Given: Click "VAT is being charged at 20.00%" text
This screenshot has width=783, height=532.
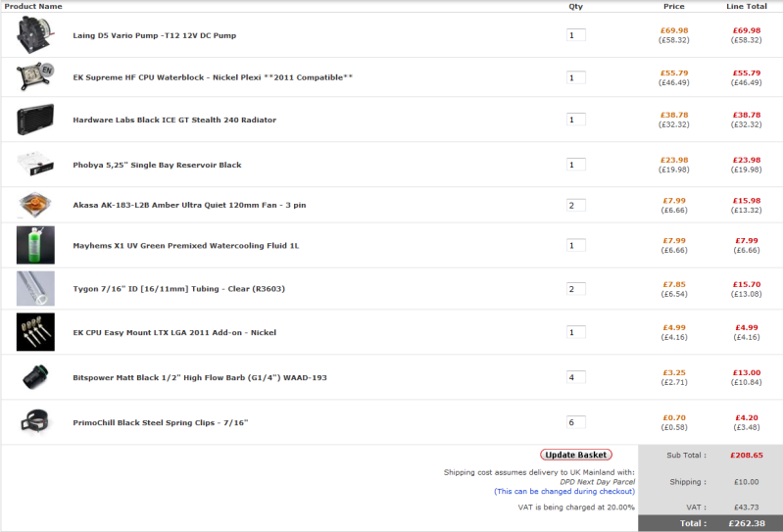Looking at the screenshot, I should (x=576, y=508).
